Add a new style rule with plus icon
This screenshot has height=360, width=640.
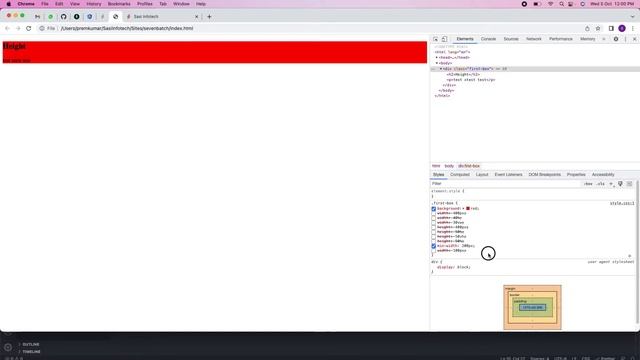click(x=611, y=184)
